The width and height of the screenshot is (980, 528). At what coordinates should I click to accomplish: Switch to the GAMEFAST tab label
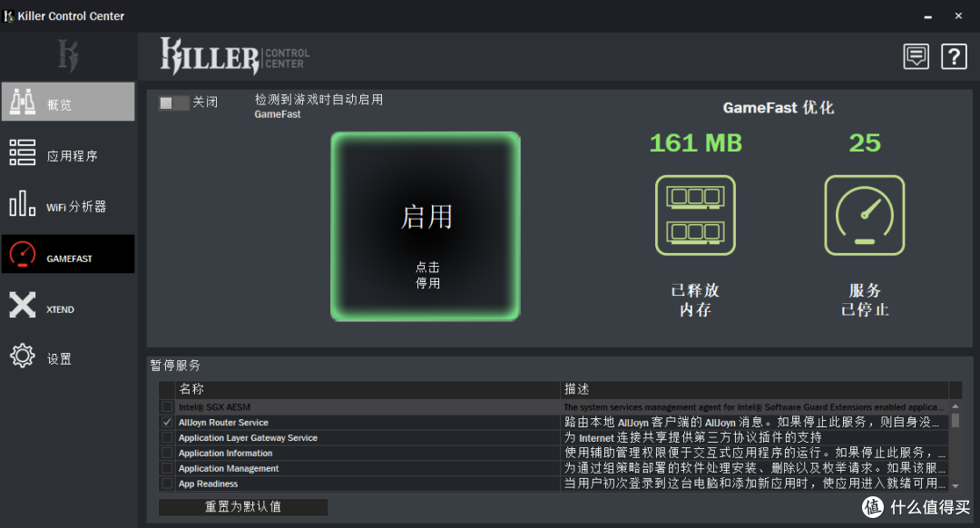click(69, 259)
